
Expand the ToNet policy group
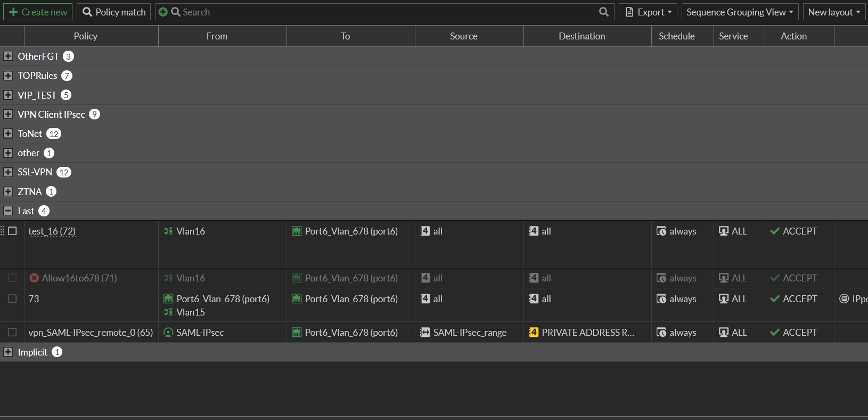pos(8,133)
